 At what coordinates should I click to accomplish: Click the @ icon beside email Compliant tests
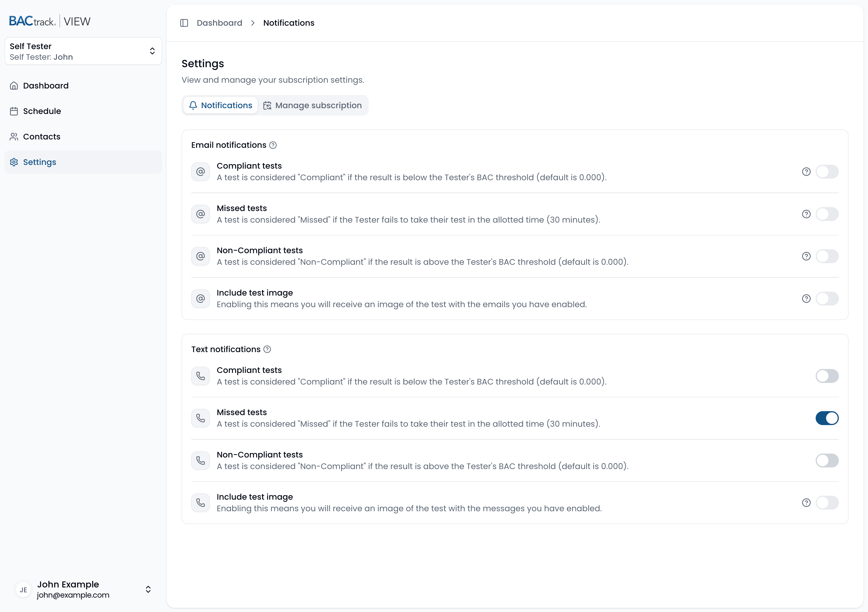tap(200, 172)
